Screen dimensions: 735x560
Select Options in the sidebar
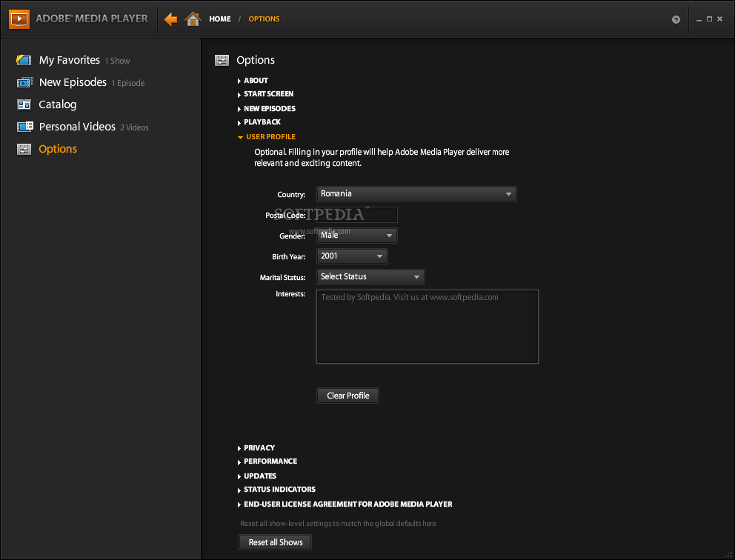[x=58, y=149]
